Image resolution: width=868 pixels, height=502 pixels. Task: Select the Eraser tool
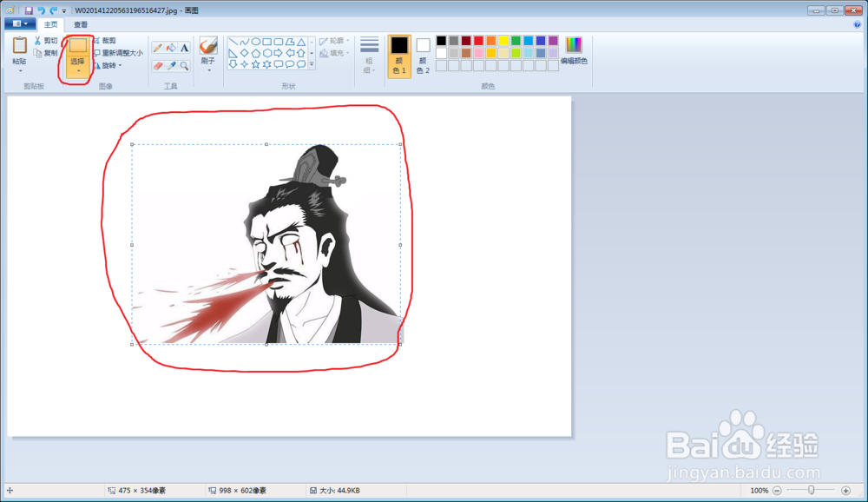(158, 66)
